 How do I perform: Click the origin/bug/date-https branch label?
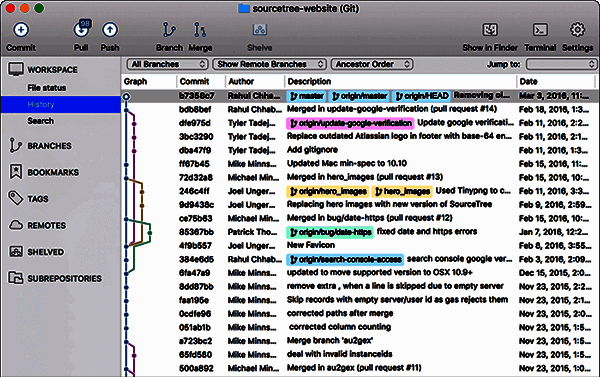pos(330,232)
